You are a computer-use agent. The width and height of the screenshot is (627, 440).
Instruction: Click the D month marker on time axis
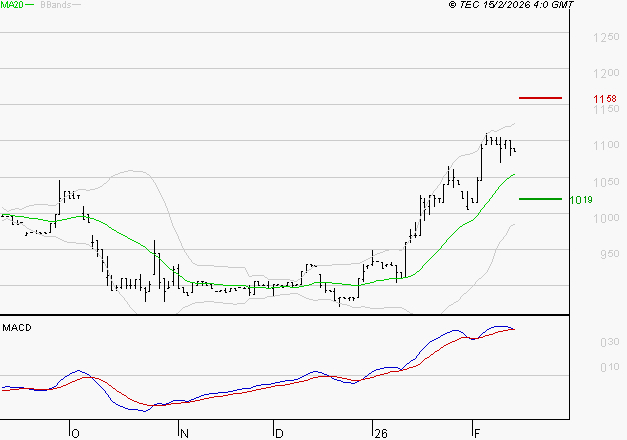click(279, 434)
